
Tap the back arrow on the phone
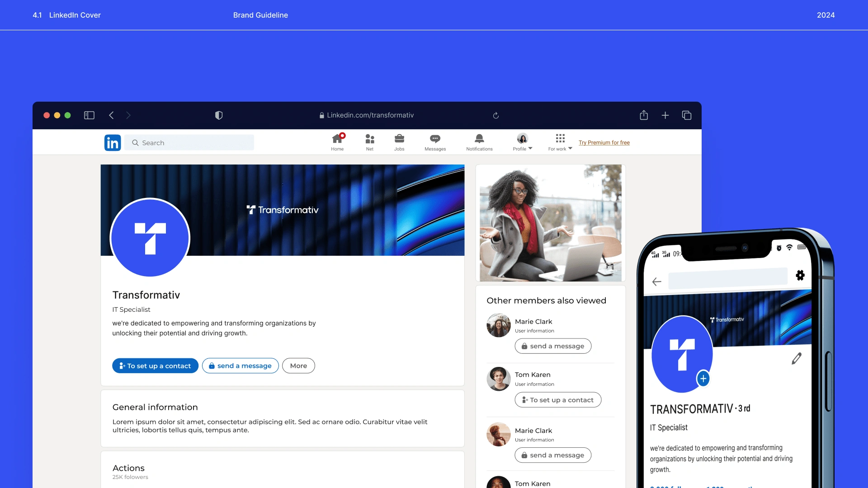pos(657,282)
